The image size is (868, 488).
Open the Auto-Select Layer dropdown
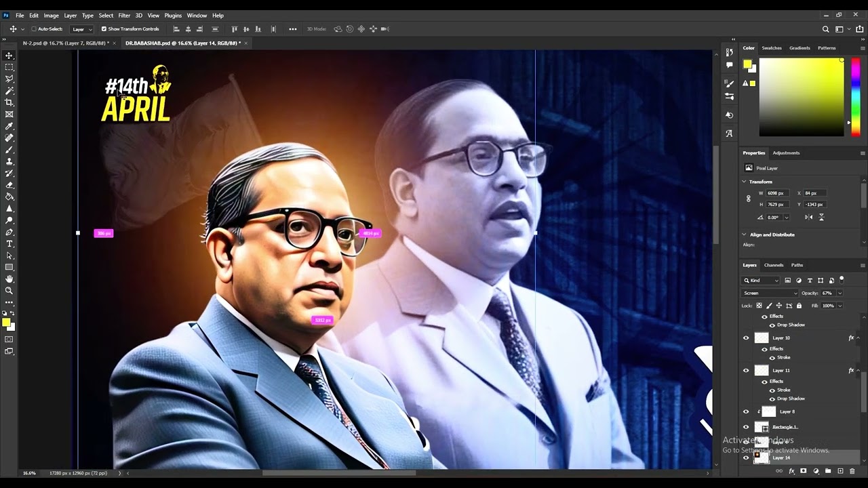pos(81,29)
